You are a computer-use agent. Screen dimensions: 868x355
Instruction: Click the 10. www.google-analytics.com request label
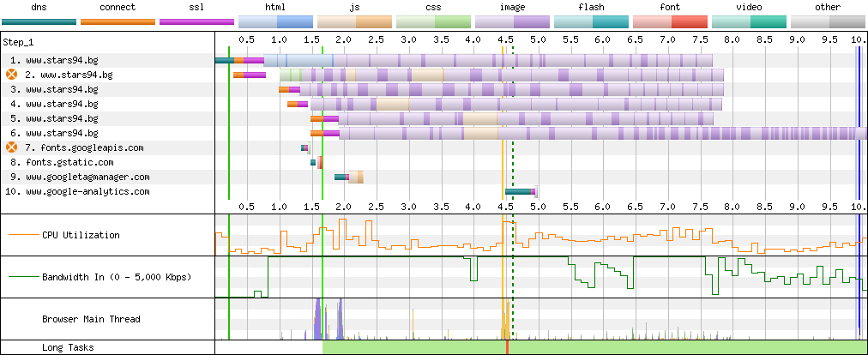[77, 191]
